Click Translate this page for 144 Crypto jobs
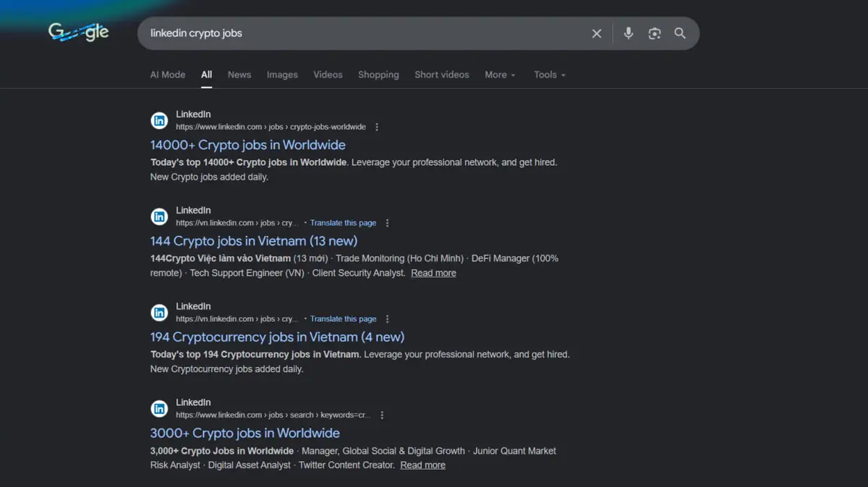 click(343, 223)
